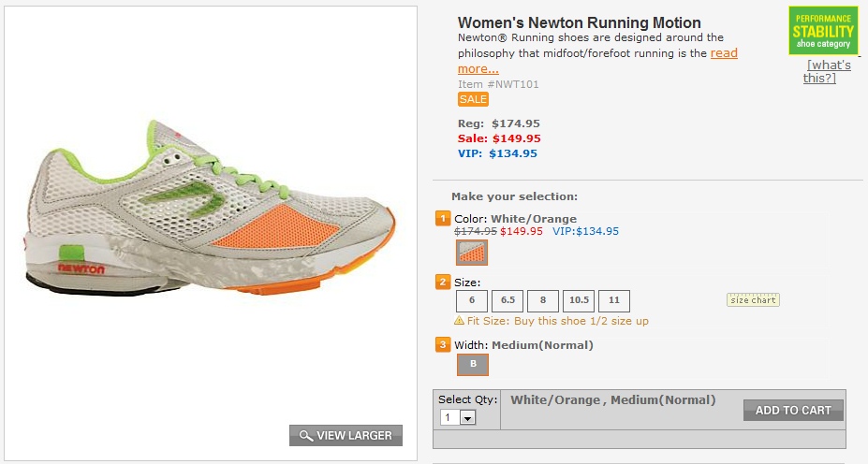Image resolution: width=868 pixels, height=464 pixels.
Task: Click the magnifier icon on View Larger
Action: (x=305, y=436)
